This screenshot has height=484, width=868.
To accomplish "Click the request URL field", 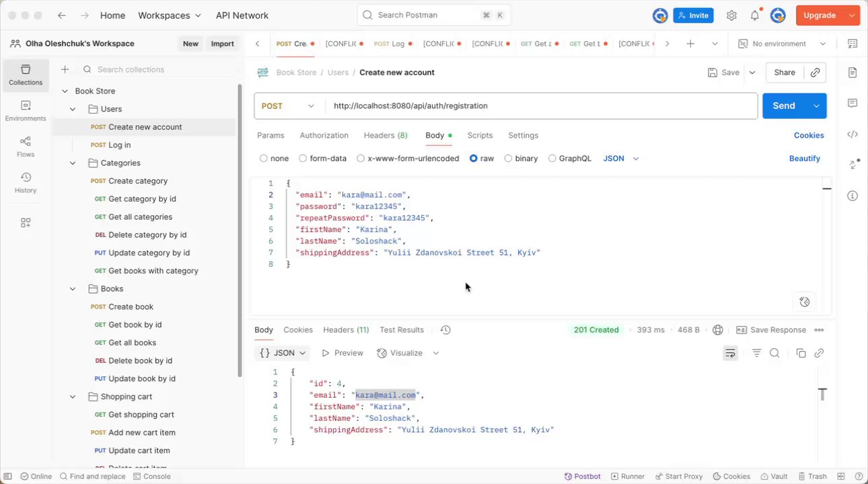I will 538,106.
